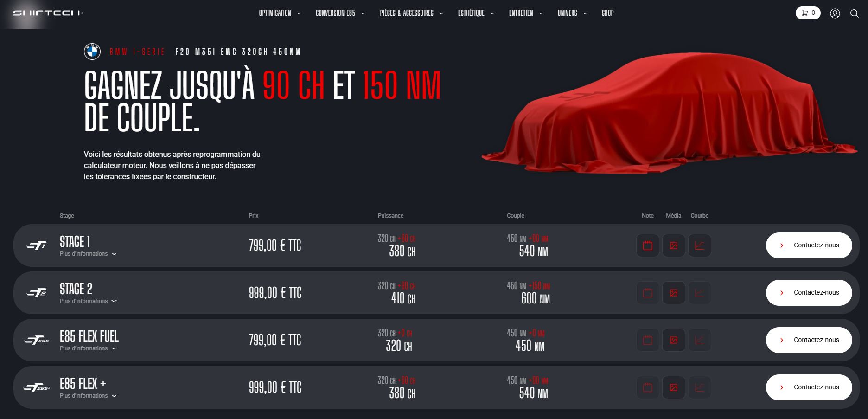
Task: Open the E85 Flex Fuel curve icon
Action: [x=700, y=340]
